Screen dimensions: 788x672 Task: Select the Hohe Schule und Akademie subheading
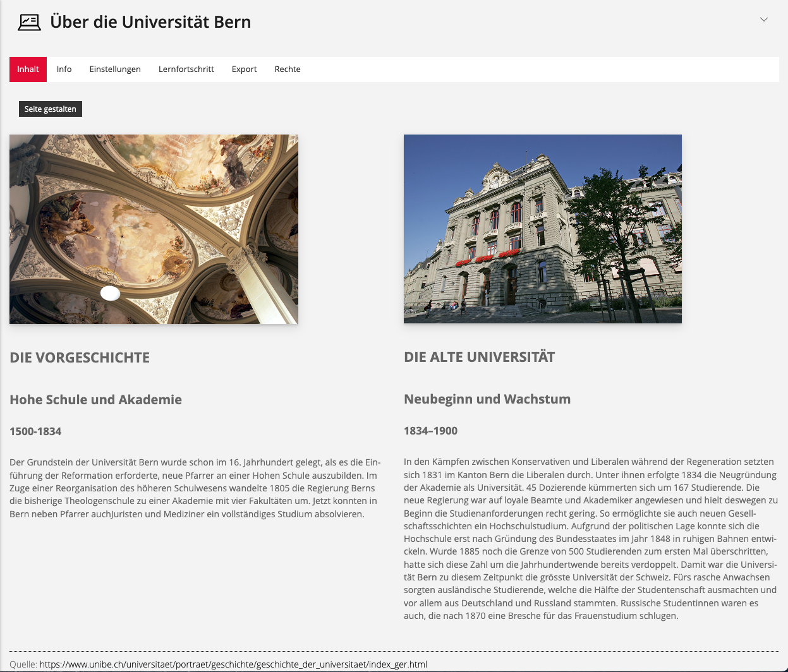[95, 400]
